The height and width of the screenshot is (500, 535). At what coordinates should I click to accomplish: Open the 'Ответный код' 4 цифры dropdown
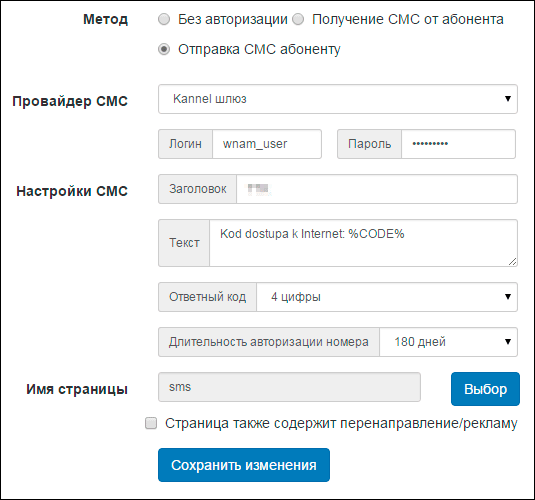pos(387,297)
